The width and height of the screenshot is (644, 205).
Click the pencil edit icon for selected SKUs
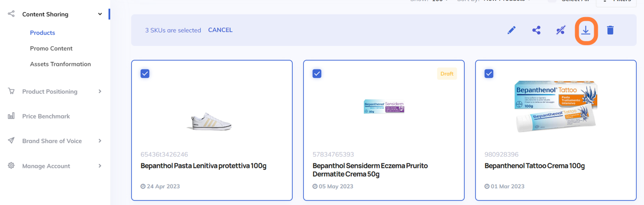511,30
